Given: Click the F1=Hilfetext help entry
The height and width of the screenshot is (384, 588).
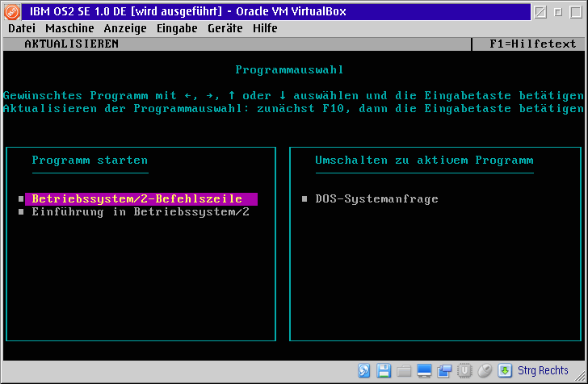Looking at the screenshot, I should pyautogui.click(x=532, y=44).
